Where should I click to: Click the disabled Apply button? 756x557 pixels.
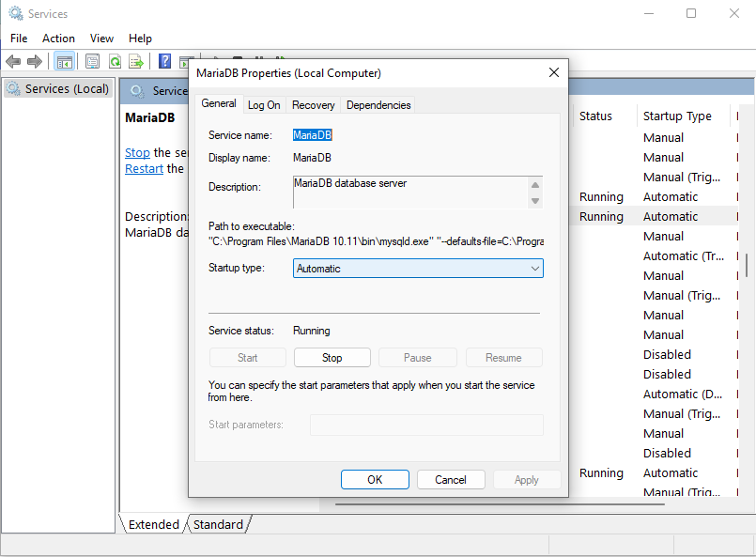[x=527, y=479]
